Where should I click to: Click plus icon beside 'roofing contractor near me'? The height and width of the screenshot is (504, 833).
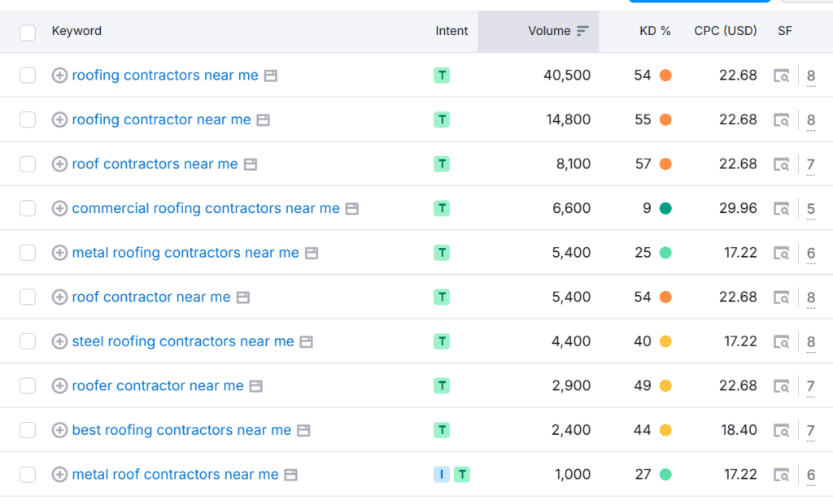(59, 120)
